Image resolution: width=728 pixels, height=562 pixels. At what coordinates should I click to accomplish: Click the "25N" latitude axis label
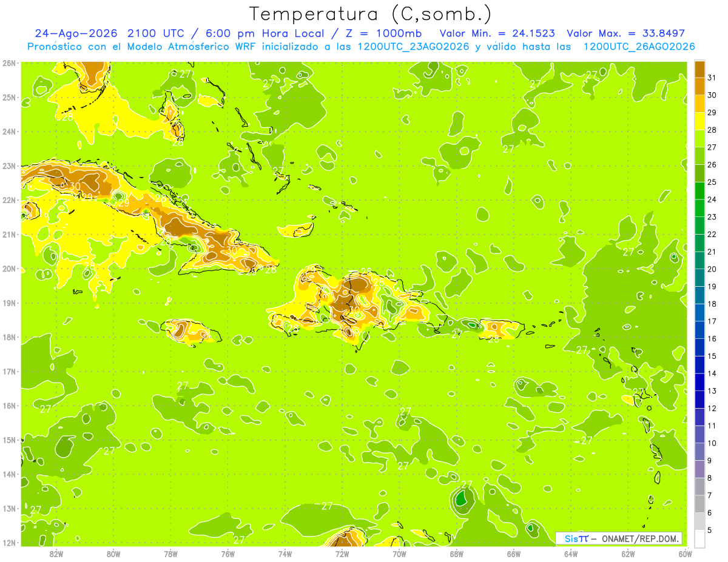click(9, 97)
